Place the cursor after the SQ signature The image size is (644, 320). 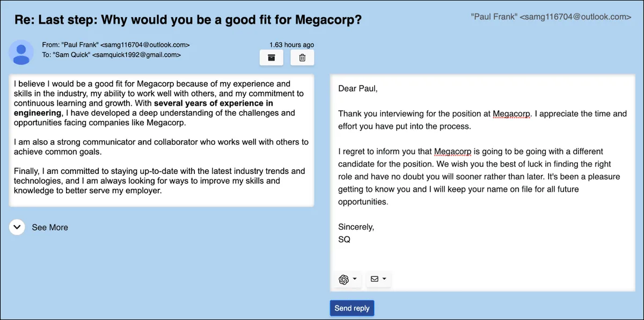click(x=351, y=239)
